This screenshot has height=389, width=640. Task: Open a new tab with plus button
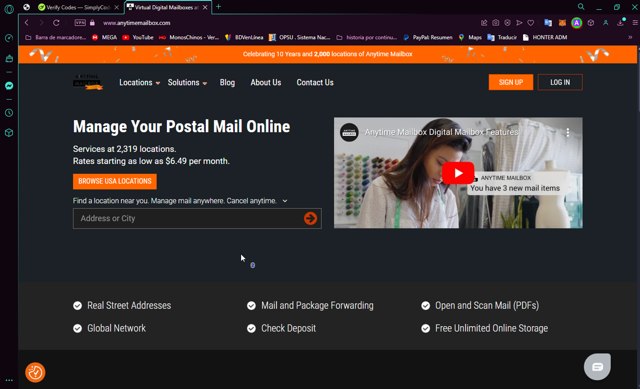(x=218, y=7)
